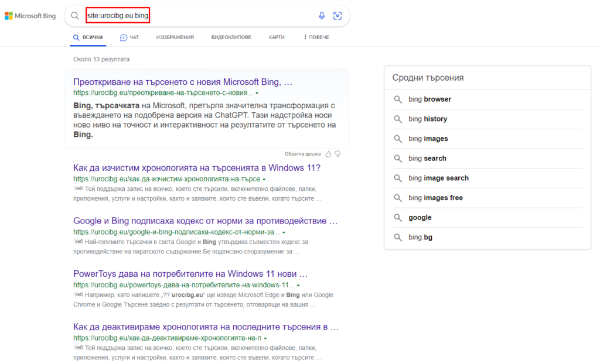Click URL urocibg.eu/преоткриване-на-търсенето
Screen dimensions: 600x364
(x=163, y=93)
